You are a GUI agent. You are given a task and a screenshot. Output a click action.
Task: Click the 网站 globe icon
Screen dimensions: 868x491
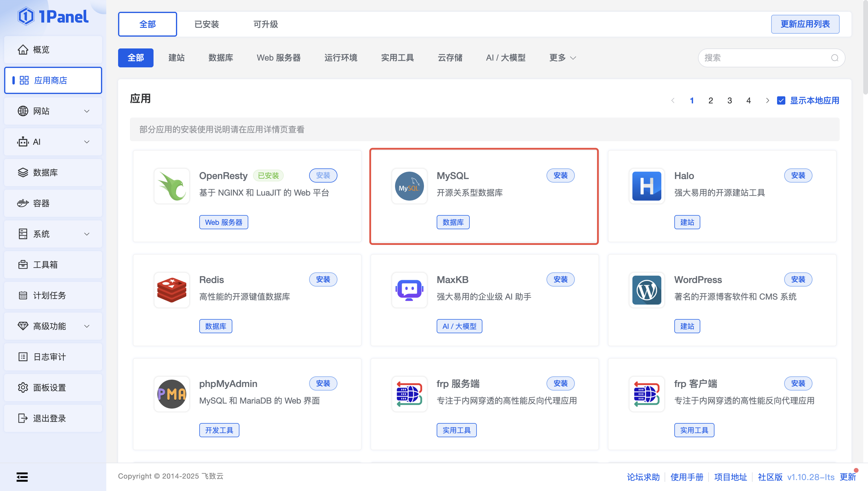(23, 111)
